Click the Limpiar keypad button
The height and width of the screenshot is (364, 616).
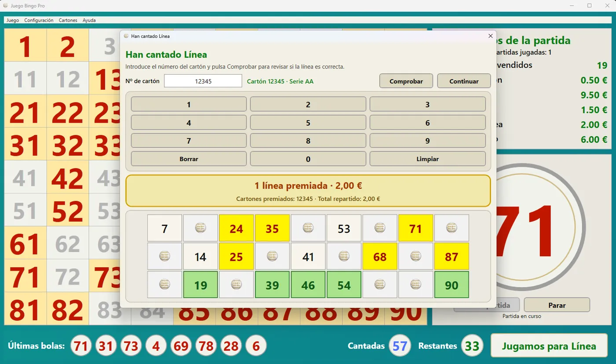click(428, 159)
